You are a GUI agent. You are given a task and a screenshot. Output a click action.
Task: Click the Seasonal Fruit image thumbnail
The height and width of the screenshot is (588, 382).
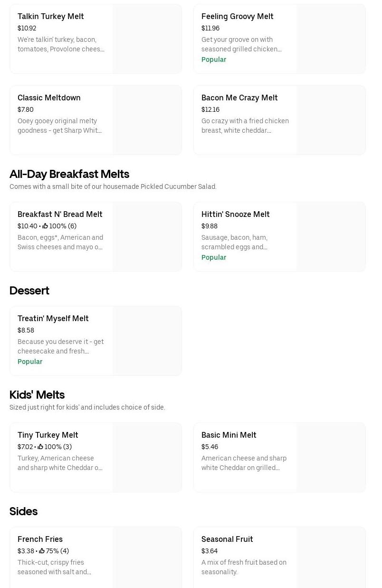coord(331,558)
